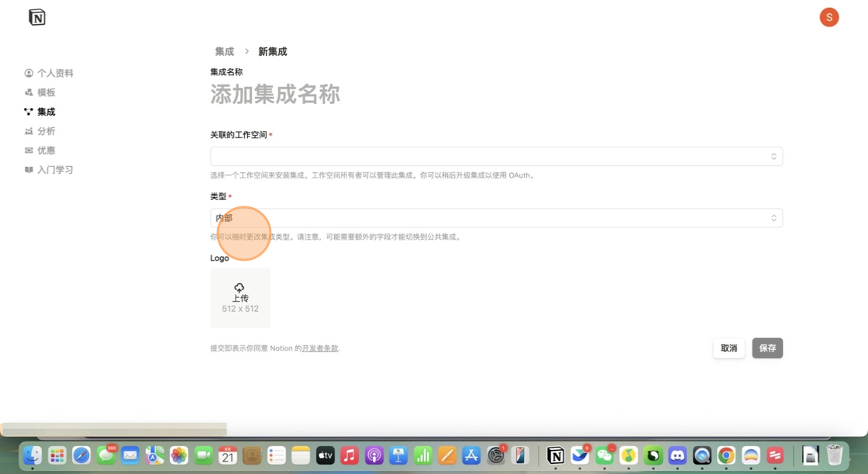Open Notion app in the Dock
Image resolution: width=868 pixels, height=474 pixels.
[555, 455]
